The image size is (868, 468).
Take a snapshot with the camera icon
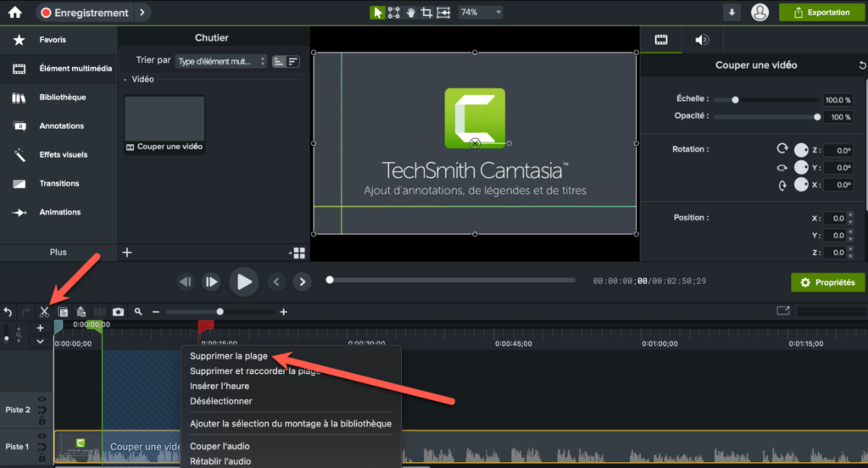coord(118,312)
